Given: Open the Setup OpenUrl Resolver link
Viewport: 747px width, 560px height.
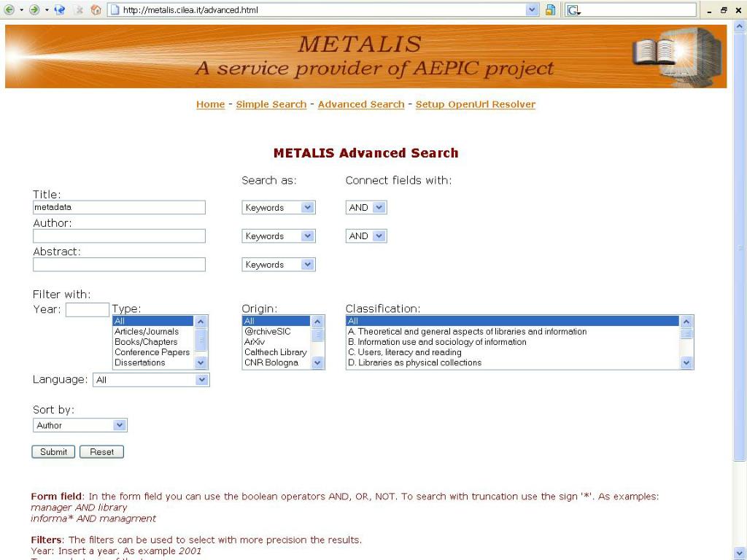Looking at the screenshot, I should click(x=476, y=104).
